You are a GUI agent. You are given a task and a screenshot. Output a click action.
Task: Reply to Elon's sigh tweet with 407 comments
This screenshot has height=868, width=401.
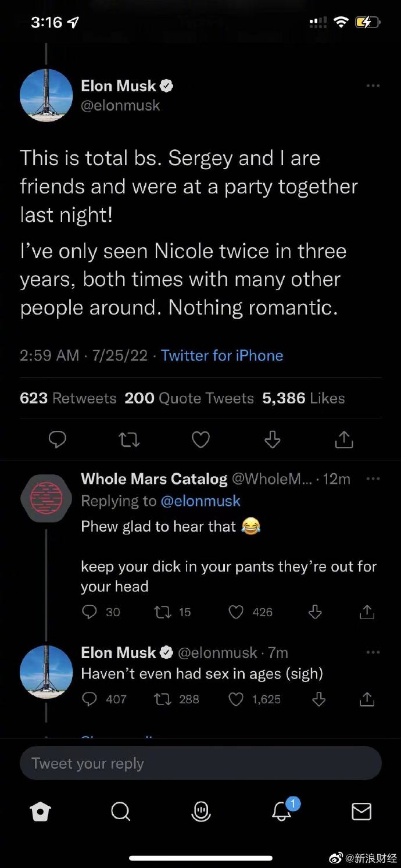(x=89, y=699)
